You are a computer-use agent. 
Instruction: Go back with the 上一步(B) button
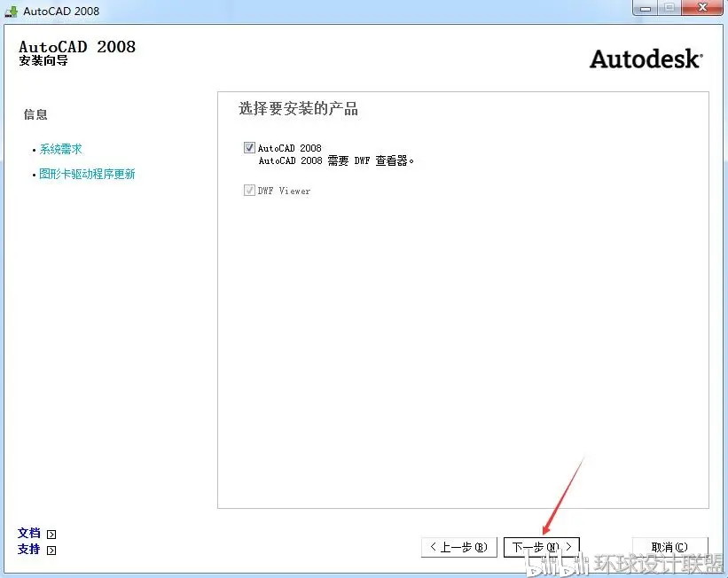pyautogui.click(x=459, y=547)
